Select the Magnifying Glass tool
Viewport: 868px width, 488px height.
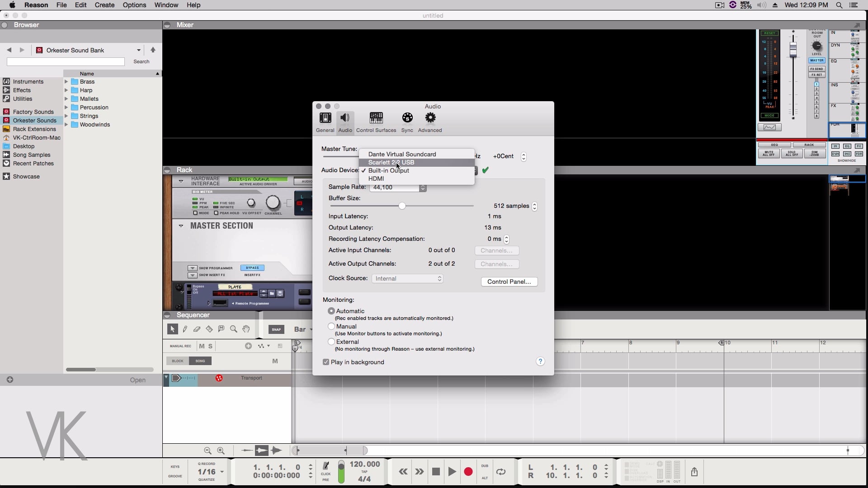pos(234,329)
